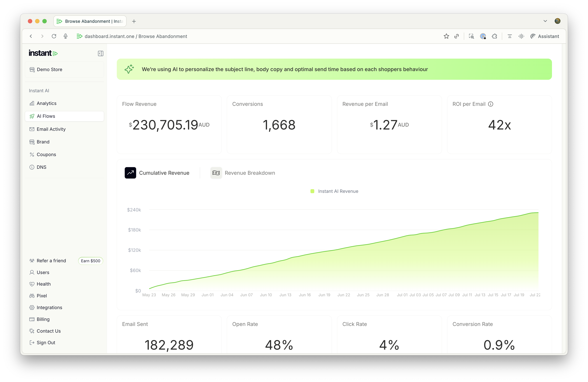This screenshot has width=588, height=382.
Task: Click the password manager extension icon
Action: pyautogui.click(x=483, y=36)
